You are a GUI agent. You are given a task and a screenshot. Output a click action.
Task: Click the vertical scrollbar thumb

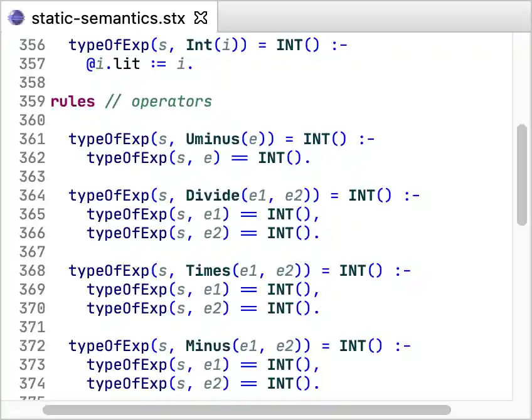pos(523,174)
